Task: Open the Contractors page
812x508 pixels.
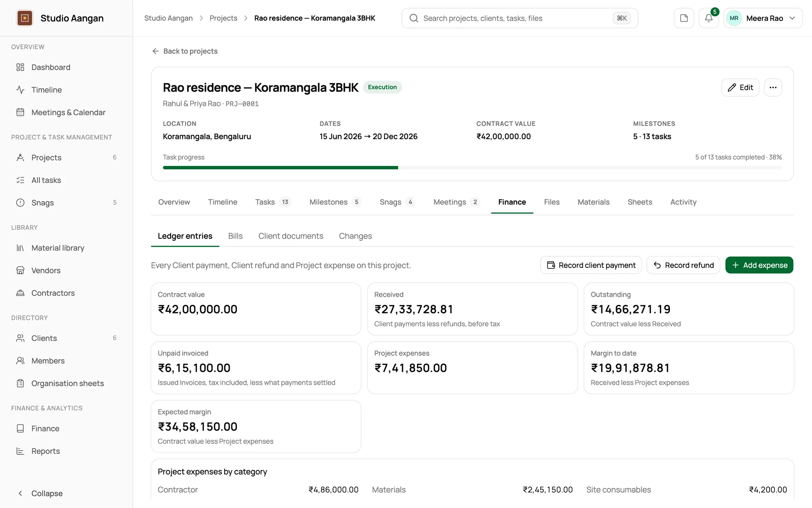Action: 66,293
